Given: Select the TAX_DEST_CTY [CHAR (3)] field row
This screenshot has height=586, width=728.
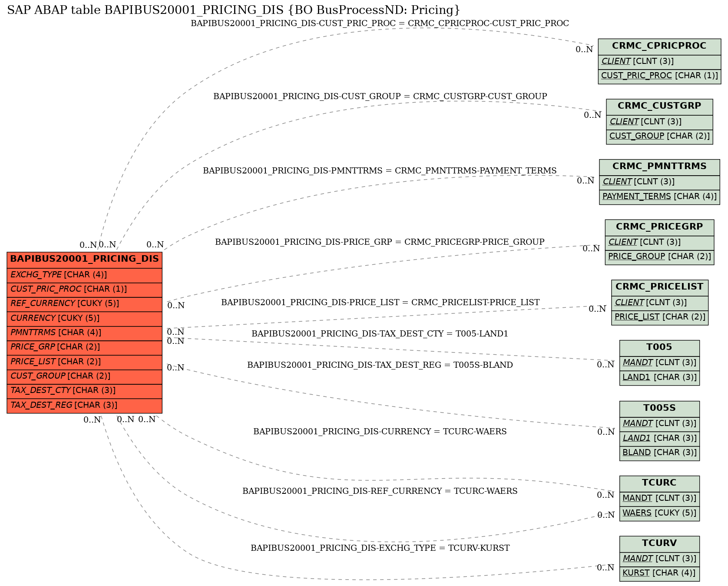Looking at the screenshot, I should point(84,391).
